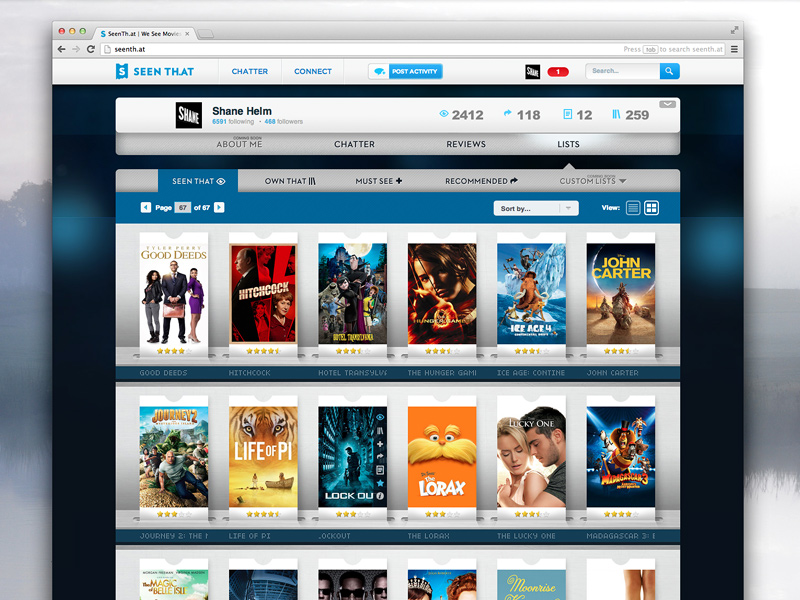800x600 pixels.
Task: Open the Hitchcock poster
Action: [263, 293]
